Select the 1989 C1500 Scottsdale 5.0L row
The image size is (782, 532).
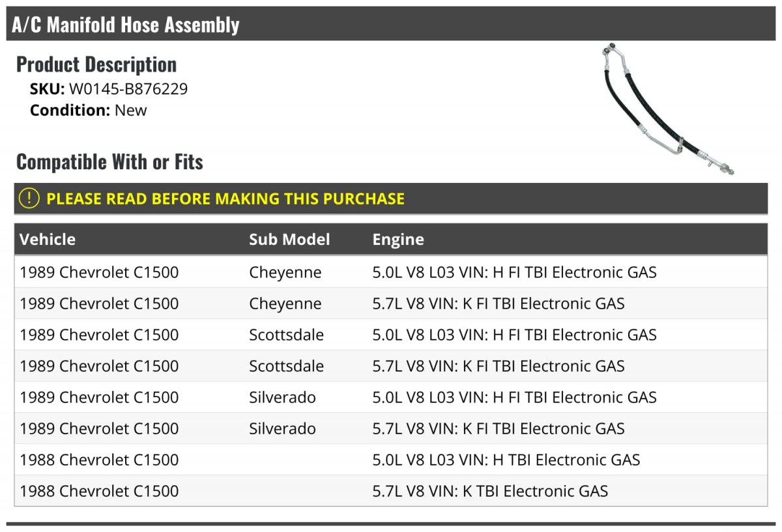point(390,335)
